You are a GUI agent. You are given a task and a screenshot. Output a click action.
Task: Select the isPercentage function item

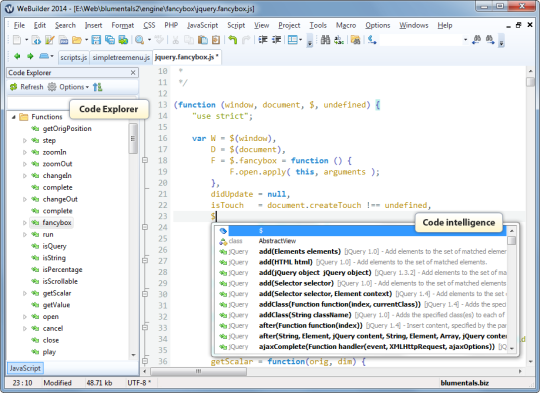pos(62,269)
